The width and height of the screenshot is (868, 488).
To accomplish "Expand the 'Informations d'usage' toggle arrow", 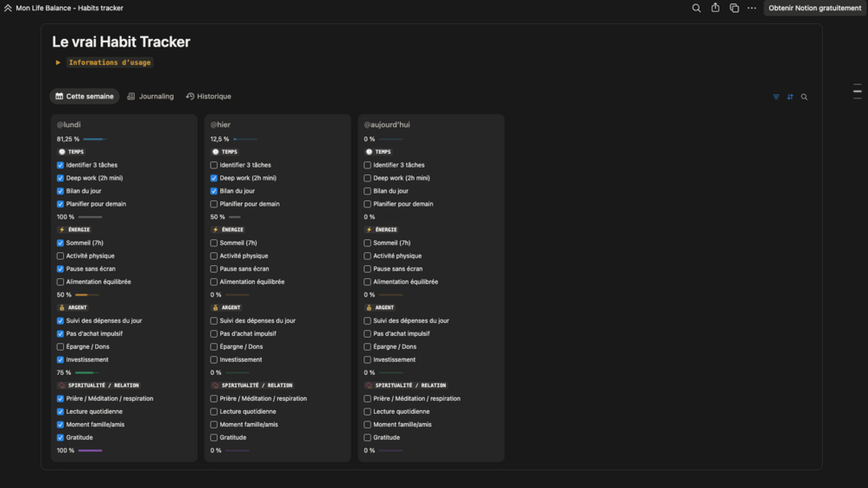I will [x=58, y=62].
